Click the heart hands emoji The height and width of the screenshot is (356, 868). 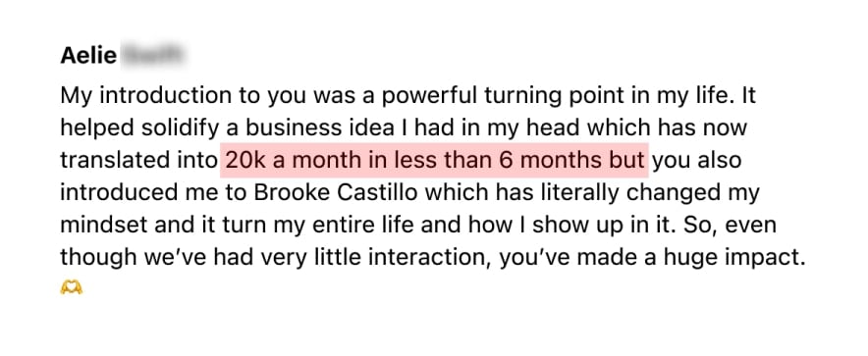click(x=72, y=287)
